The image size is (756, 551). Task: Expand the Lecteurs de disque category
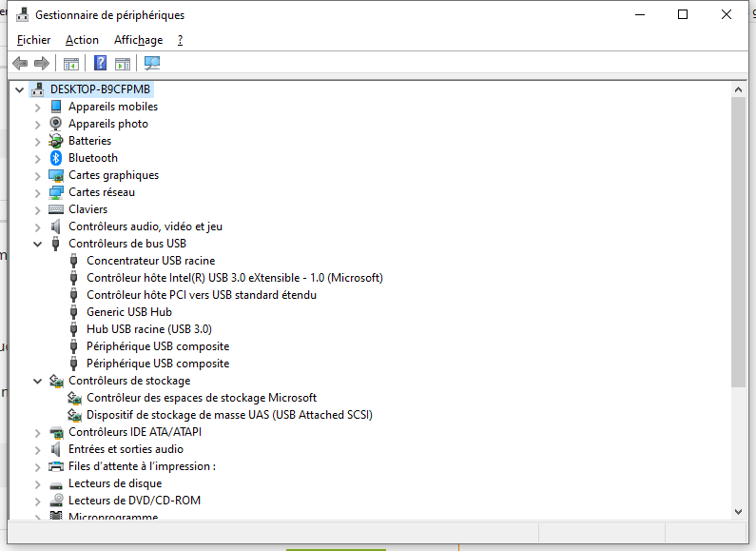[x=38, y=484]
